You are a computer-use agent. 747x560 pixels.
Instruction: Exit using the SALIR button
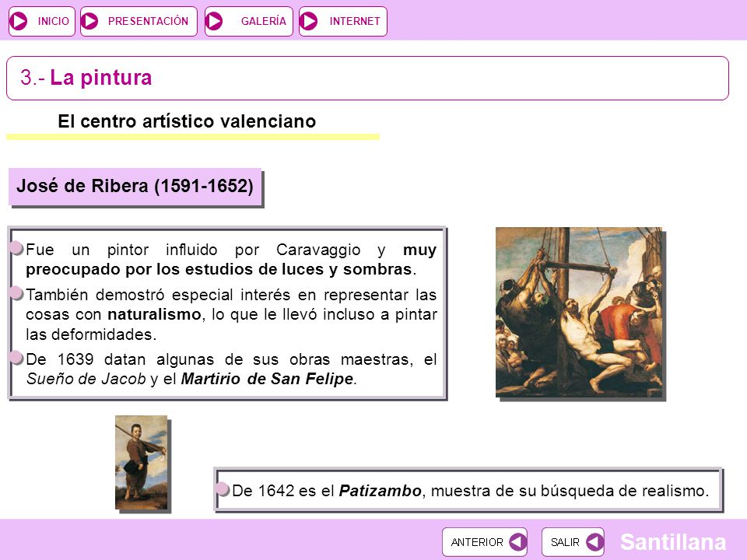click(573, 542)
